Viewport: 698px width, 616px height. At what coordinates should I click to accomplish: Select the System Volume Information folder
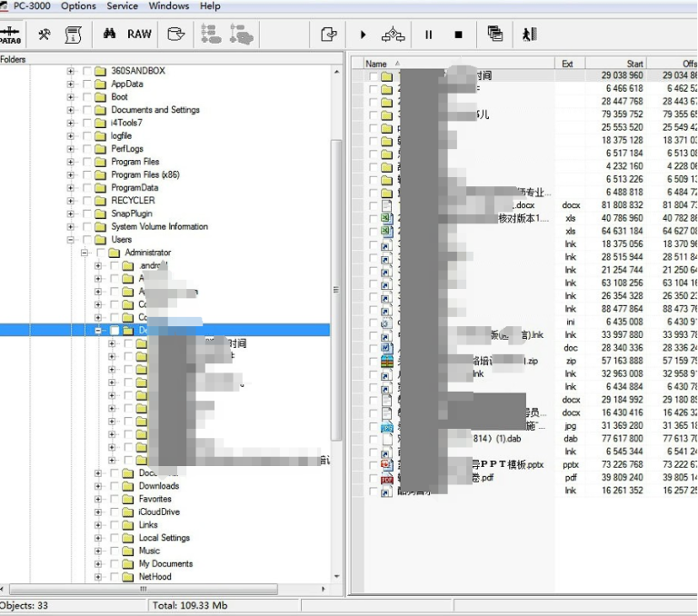tap(159, 227)
